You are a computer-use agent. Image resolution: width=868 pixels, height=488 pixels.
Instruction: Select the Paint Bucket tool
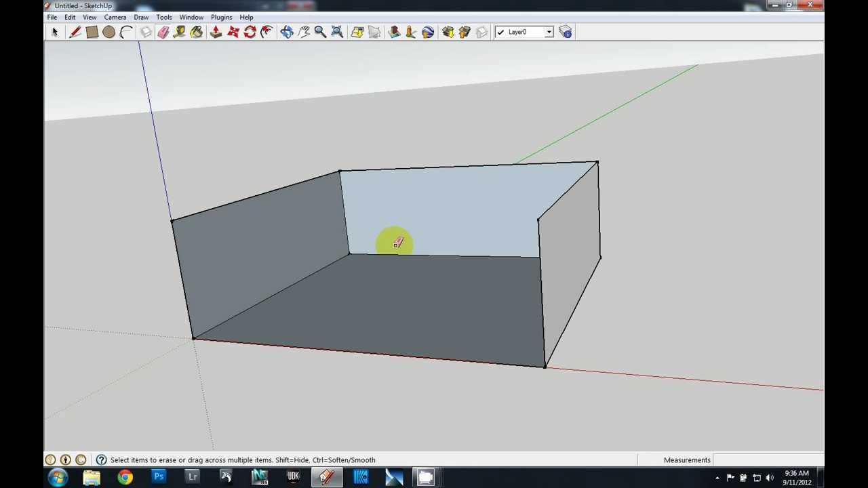(x=196, y=32)
